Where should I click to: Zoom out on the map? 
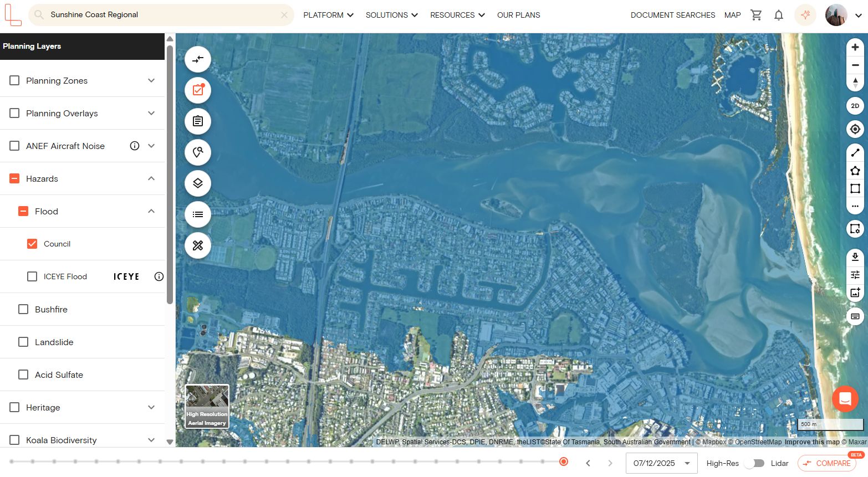coord(855,65)
